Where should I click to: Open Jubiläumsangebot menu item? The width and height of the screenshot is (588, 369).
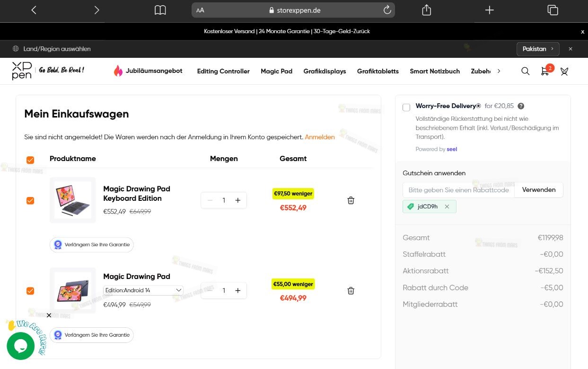pos(148,71)
